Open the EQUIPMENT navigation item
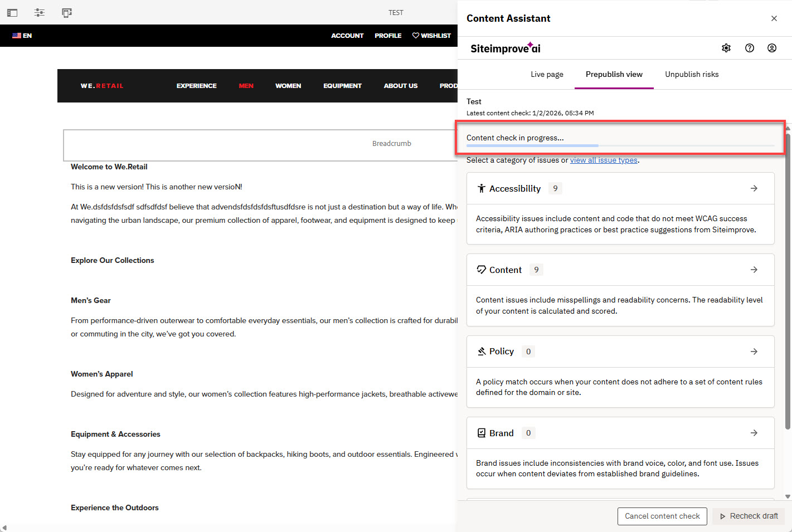The image size is (792, 532). (x=342, y=86)
